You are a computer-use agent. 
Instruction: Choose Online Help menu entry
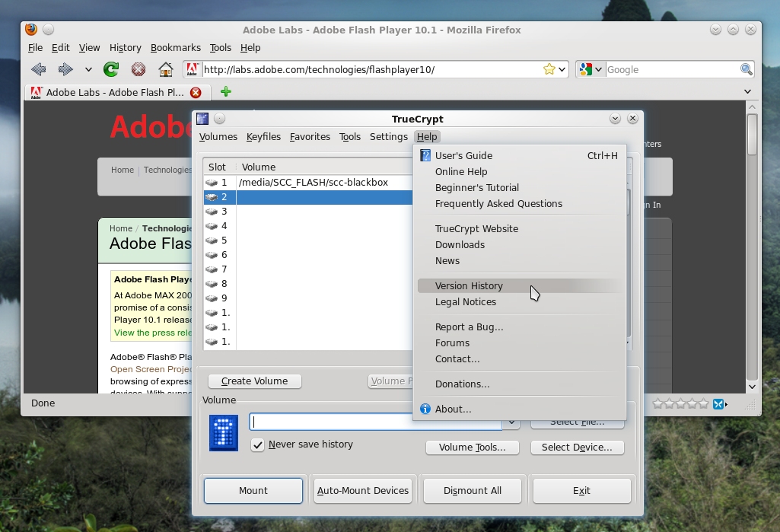(521, 172)
